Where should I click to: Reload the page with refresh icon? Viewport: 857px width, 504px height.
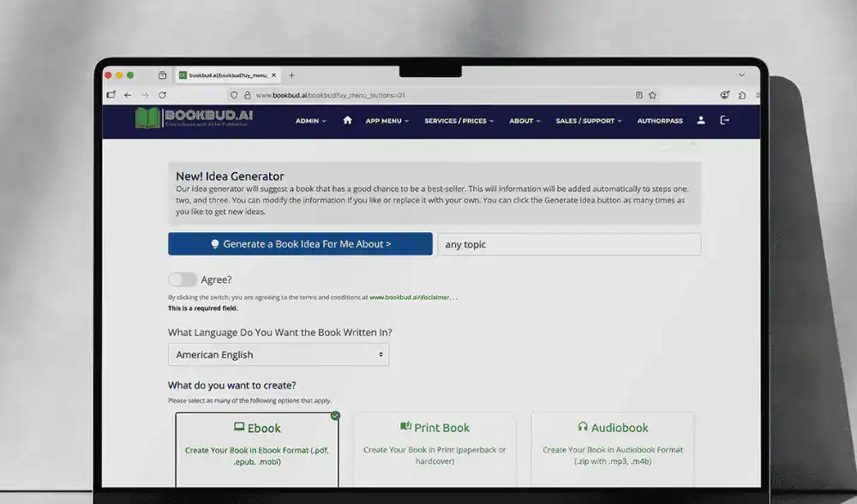[163, 95]
